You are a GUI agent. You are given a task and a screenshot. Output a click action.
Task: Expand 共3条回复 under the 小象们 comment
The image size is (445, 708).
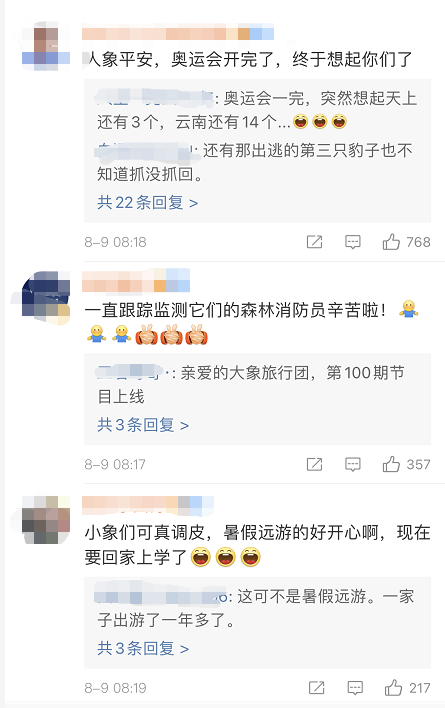tap(143, 648)
